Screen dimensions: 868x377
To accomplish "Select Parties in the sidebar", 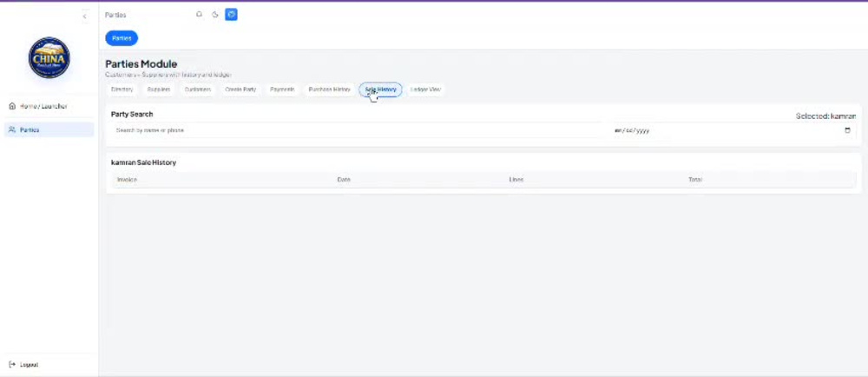I will pyautogui.click(x=49, y=129).
